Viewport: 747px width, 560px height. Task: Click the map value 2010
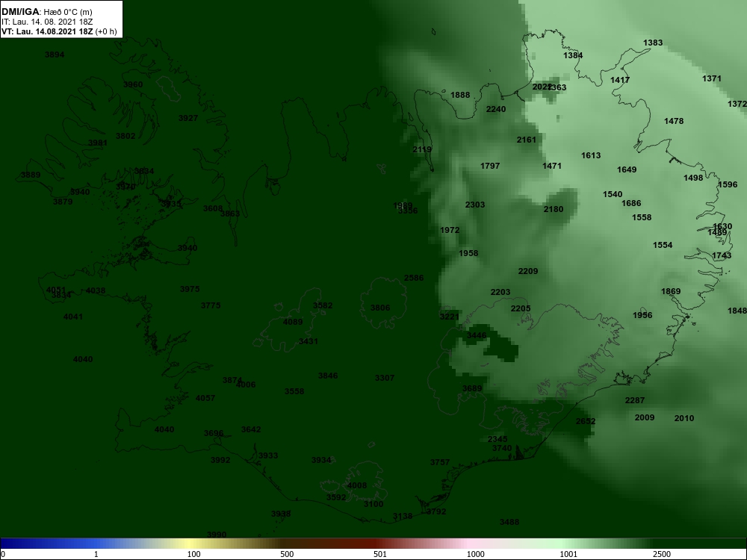coord(684,419)
